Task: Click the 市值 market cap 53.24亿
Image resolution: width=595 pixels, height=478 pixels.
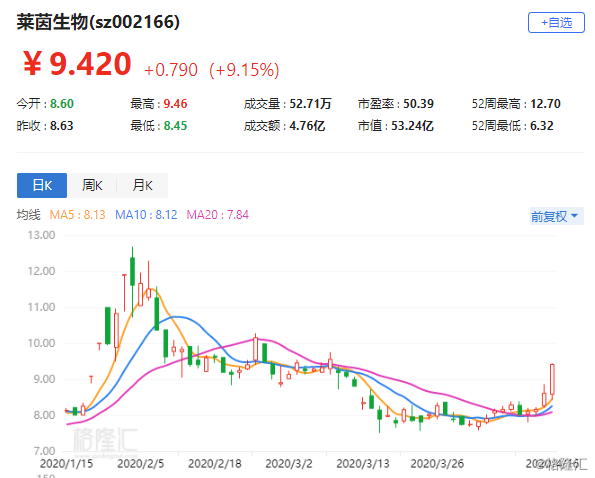Action: [x=412, y=126]
